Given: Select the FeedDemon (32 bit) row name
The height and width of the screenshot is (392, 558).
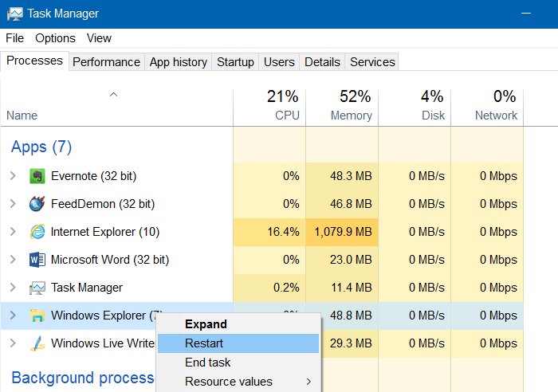Looking at the screenshot, I should [x=103, y=204].
